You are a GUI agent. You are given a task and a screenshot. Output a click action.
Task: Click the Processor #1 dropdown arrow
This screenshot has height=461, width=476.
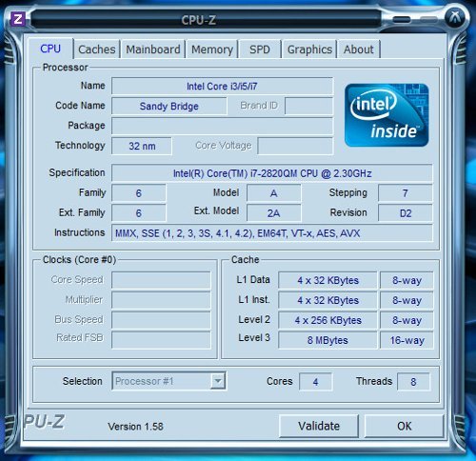218,381
